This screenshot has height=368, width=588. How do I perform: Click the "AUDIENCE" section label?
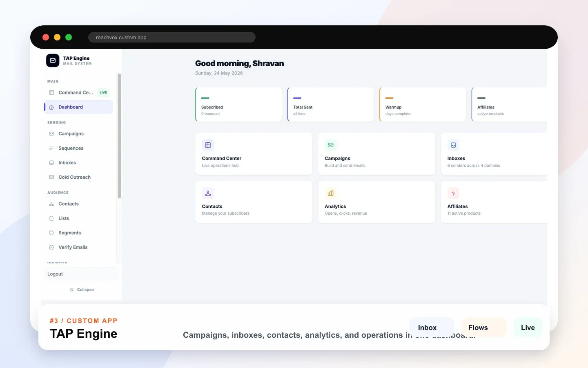tap(58, 193)
